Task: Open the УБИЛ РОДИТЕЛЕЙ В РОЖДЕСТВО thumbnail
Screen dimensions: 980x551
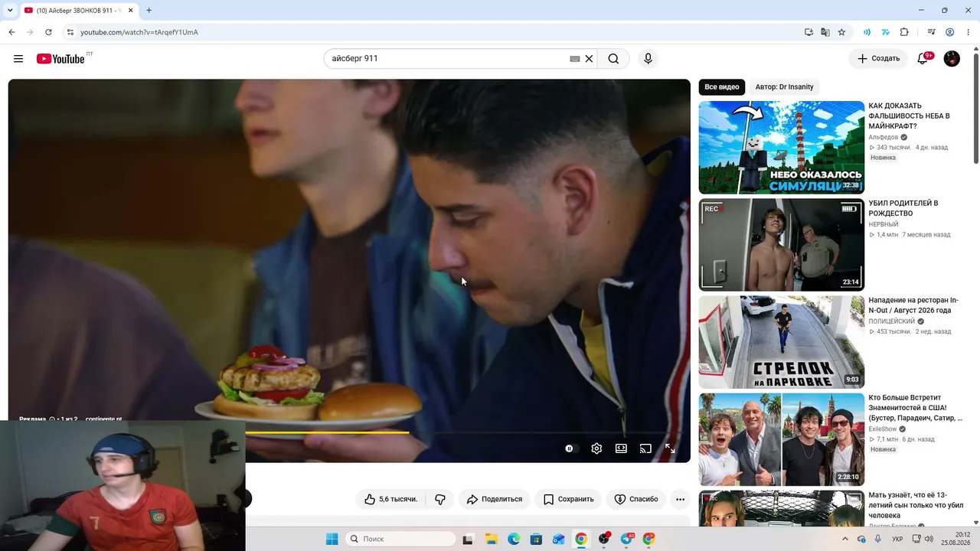Action: pyautogui.click(x=782, y=245)
